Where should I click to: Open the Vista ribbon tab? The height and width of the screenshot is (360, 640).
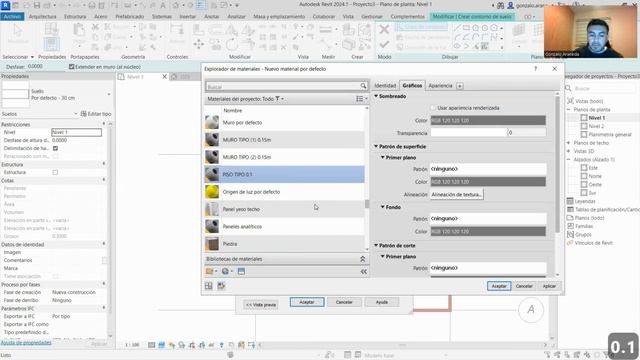[x=348, y=17]
